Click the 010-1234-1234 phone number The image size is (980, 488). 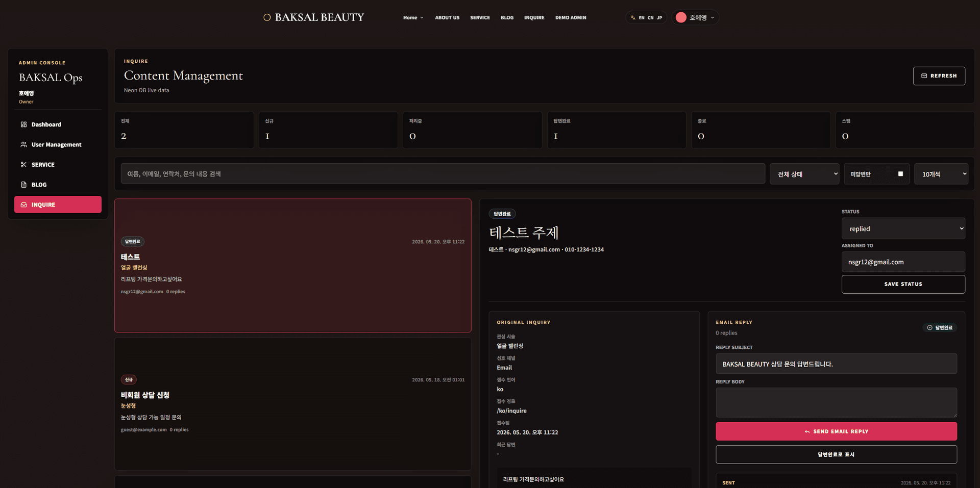pyautogui.click(x=584, y=250)
